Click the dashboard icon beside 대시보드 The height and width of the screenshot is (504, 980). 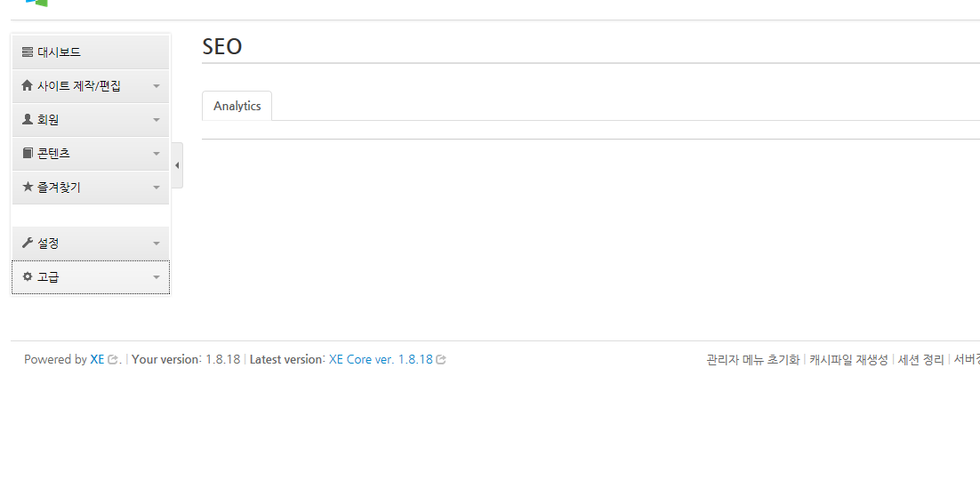coord(28,52)
